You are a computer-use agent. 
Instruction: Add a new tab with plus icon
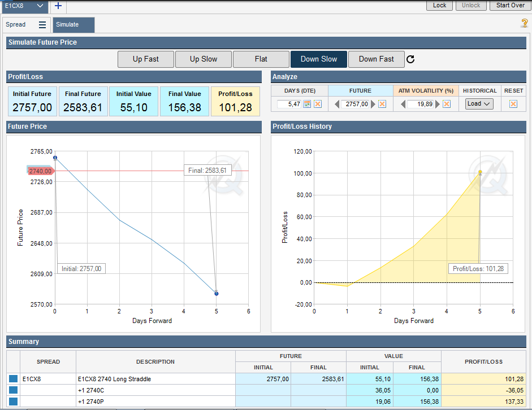[58, 6]
